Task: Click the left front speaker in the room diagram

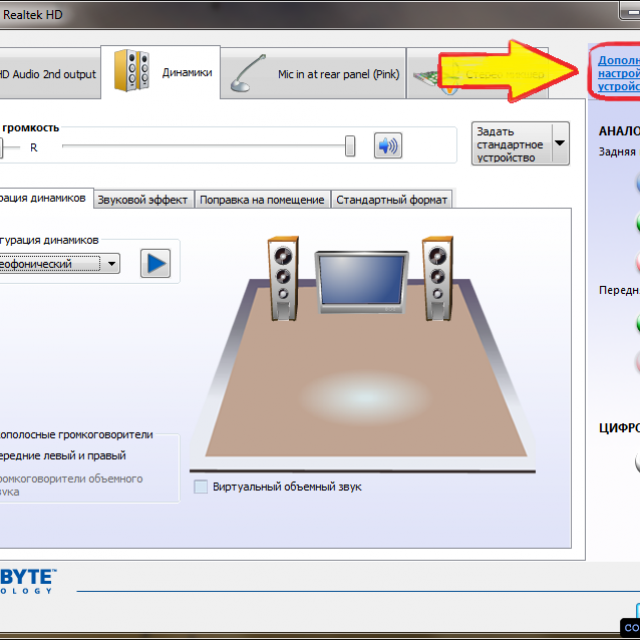Action: point(283,278)
